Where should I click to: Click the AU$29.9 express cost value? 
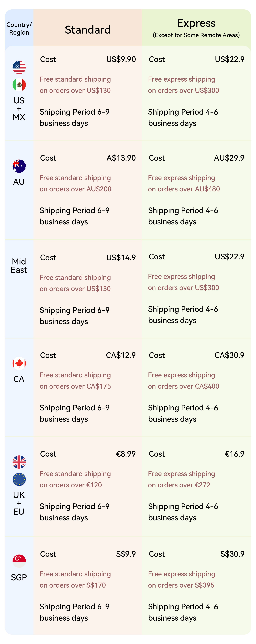pyautogui.click(x=229, y=158)
